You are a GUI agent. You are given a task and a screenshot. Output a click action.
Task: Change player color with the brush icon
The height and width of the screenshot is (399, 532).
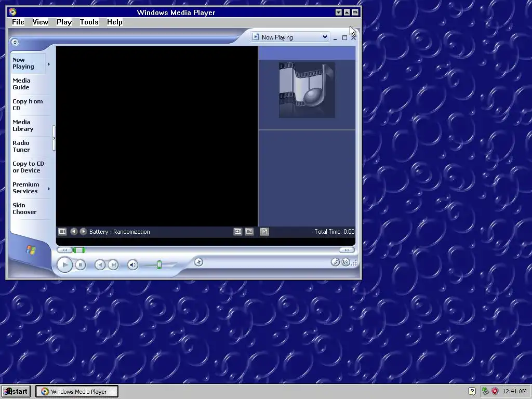point(335,262)
